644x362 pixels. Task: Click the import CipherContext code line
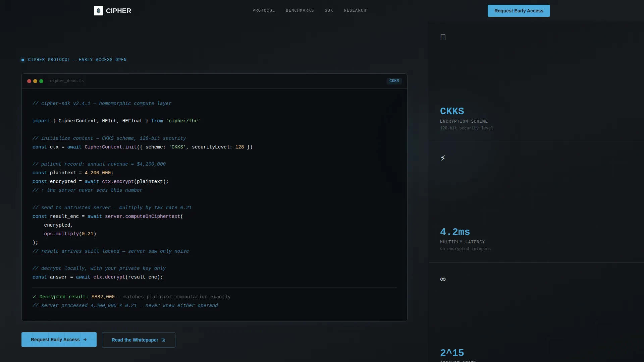tap(116, 121)
